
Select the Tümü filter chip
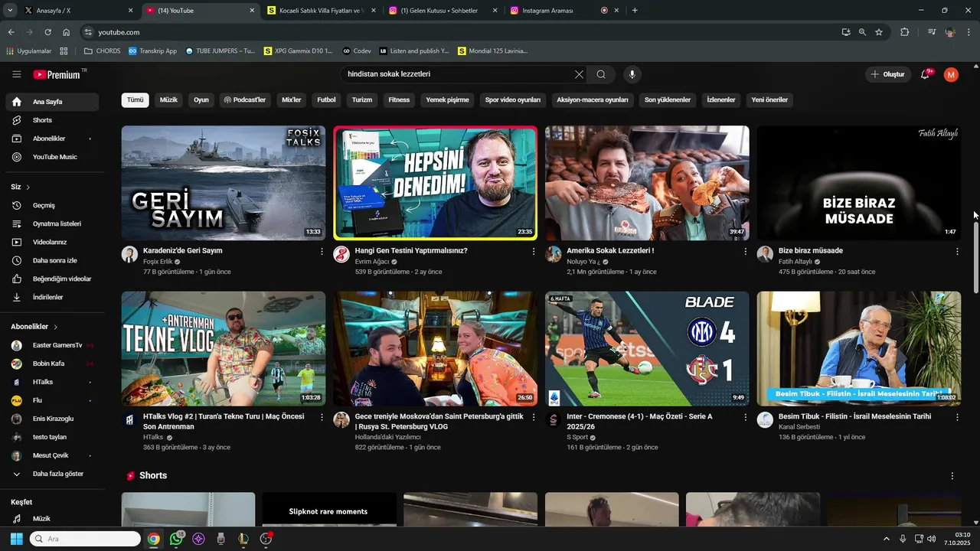coord(135,100)
